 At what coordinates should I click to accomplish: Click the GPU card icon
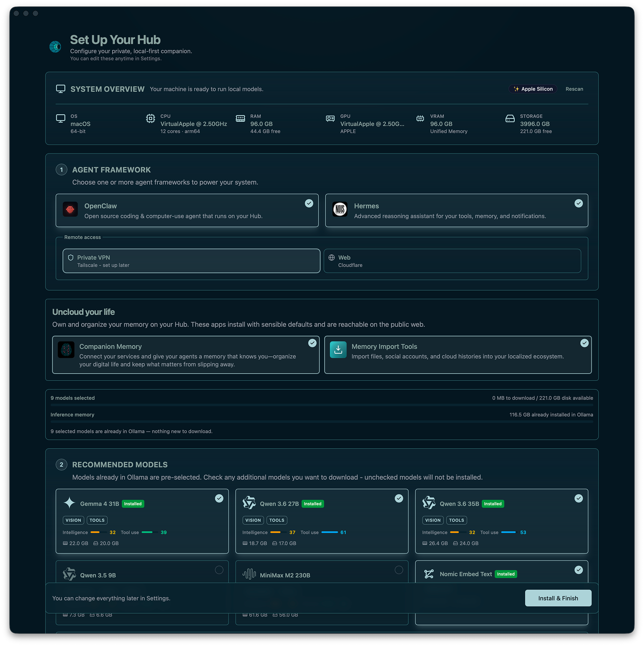coord(330,118)
